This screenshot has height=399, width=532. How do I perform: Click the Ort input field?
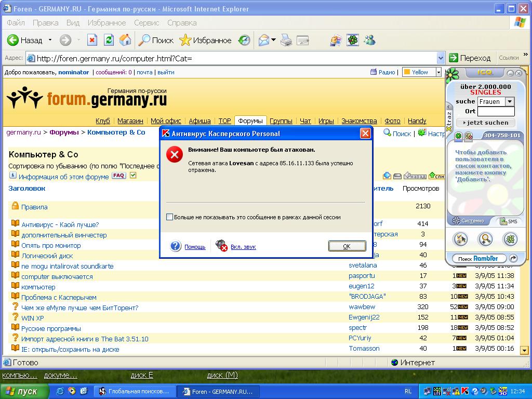click(x=496, y=111)
